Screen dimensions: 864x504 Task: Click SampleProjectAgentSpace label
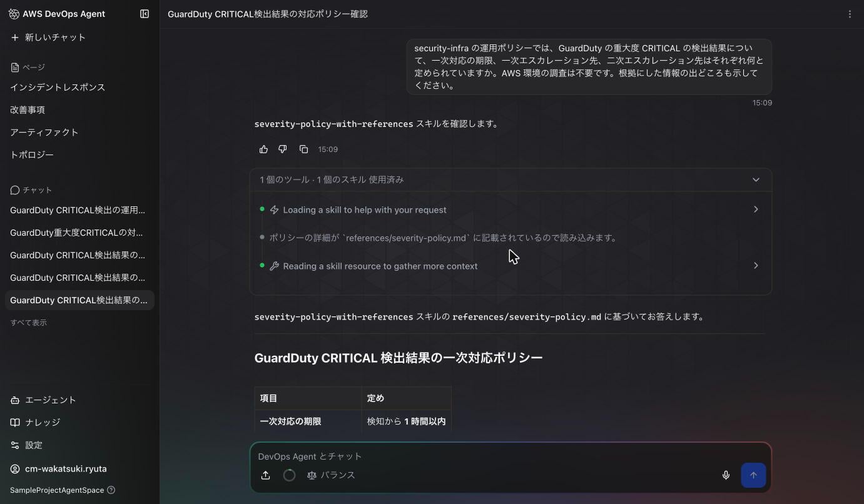click(57, 490)
